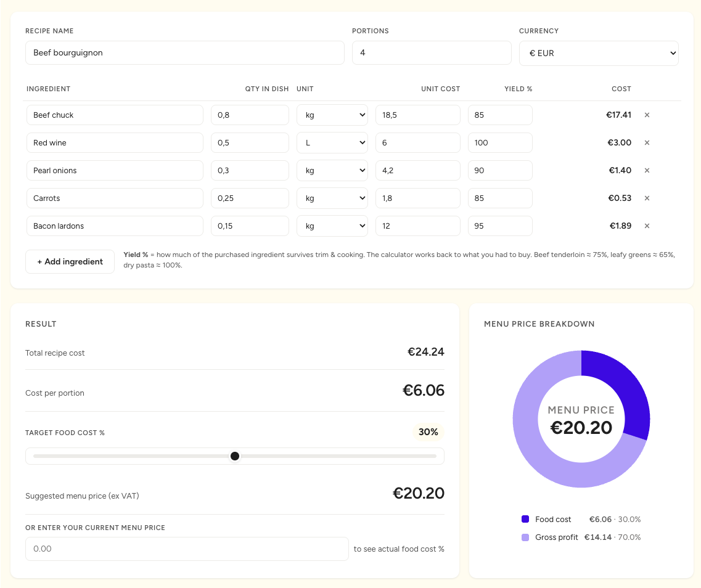Remove the Red wine ingredient row

click(x=647, y=142)
